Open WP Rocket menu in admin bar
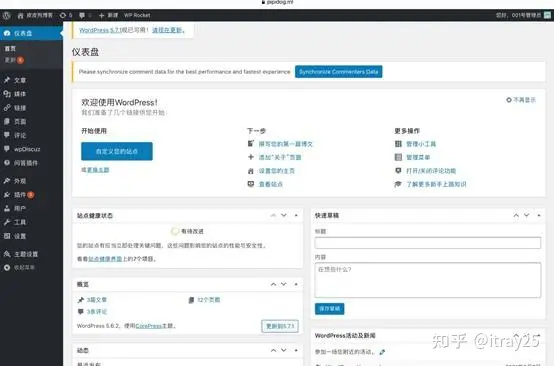554x366 pixels. 137,16
